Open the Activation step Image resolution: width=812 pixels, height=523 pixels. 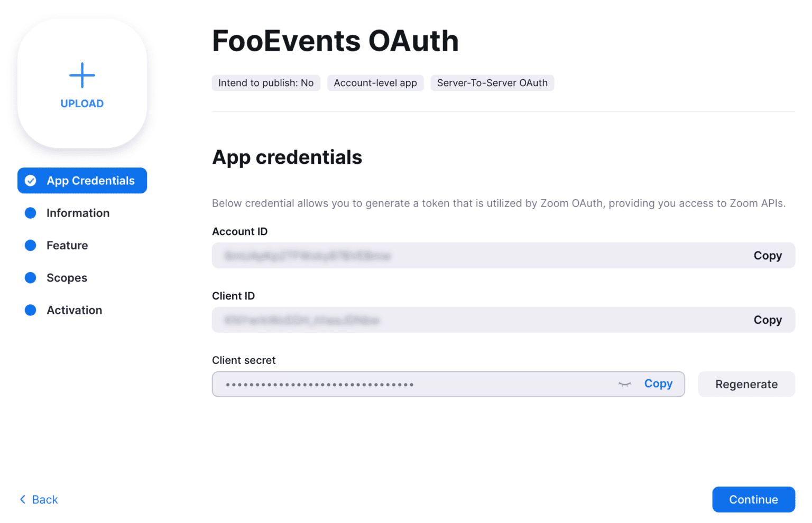click(x=74, y=310)
